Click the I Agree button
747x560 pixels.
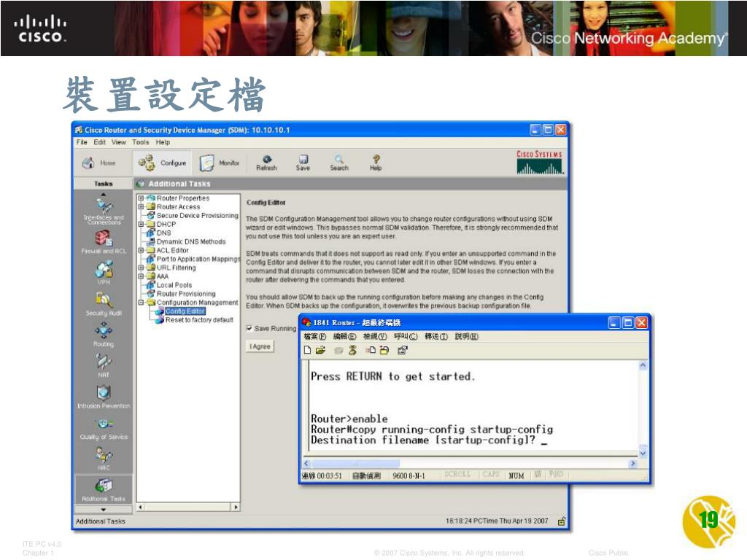(260, 346)
